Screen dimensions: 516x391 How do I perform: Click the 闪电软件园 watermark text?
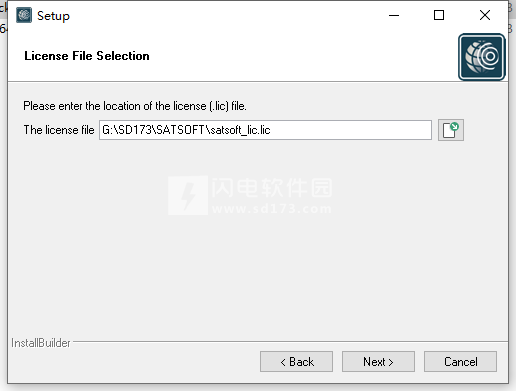[x=272, y=187]
